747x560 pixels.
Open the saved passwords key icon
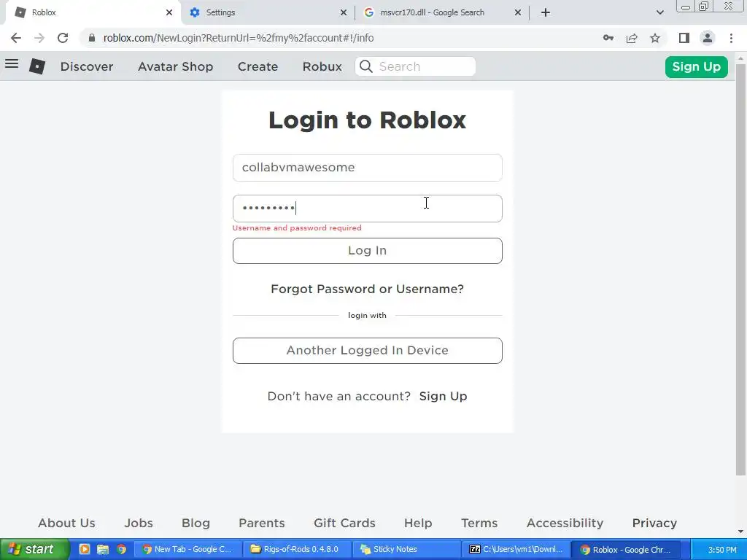(x=608, y=38)
